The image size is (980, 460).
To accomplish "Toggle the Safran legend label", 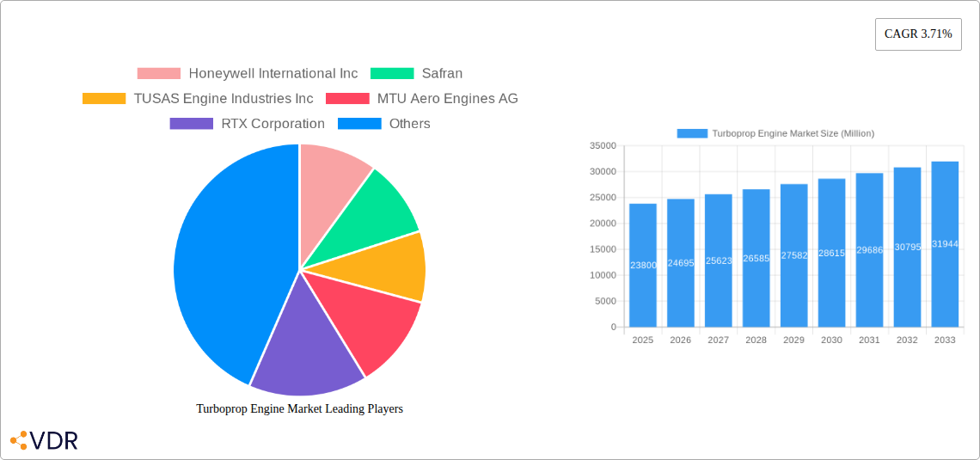I will click(442, 73).
